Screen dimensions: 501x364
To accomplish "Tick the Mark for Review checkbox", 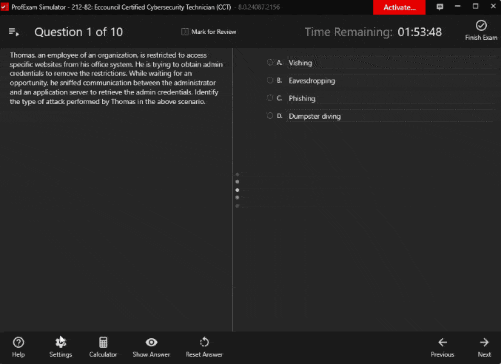I will pos(185,32).
